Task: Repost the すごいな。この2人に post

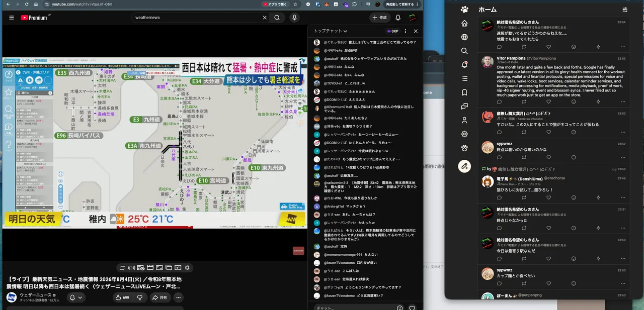Action: (x=524, y=132)
